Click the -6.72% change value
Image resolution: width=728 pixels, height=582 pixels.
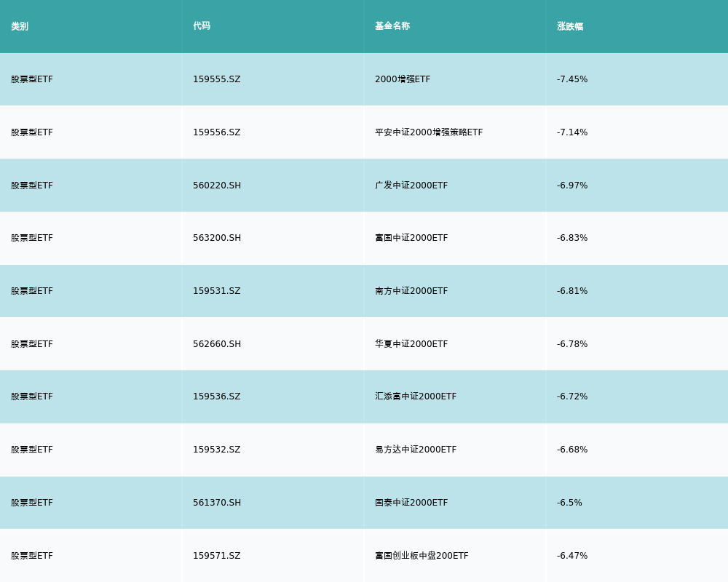(x=572, y=396)
